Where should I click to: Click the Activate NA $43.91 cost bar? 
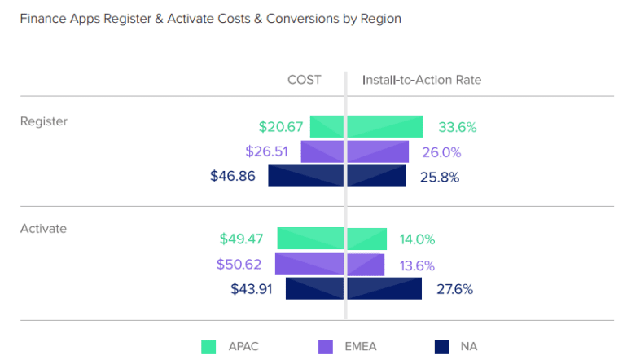(x=314, y=288)
